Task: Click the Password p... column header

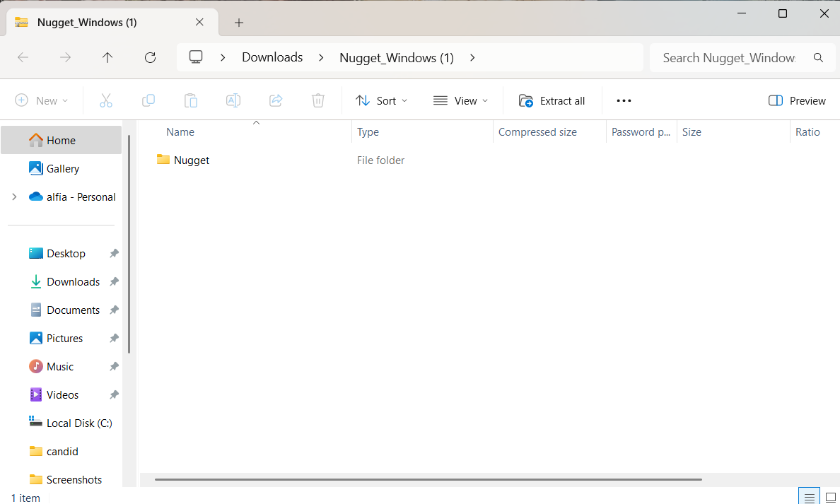Action: coord(641,131)
